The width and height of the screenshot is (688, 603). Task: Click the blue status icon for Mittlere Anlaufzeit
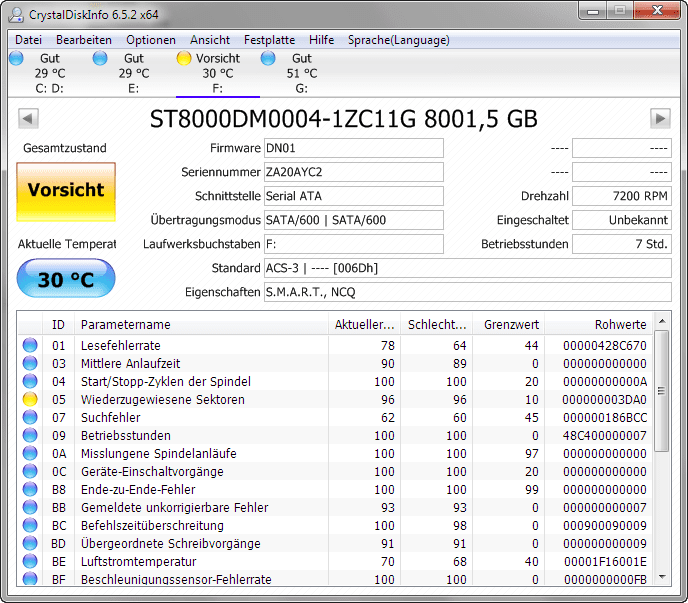coord(30,363)
